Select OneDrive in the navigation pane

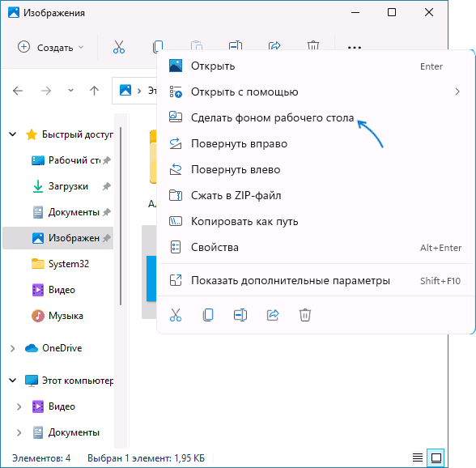(57, 348)
